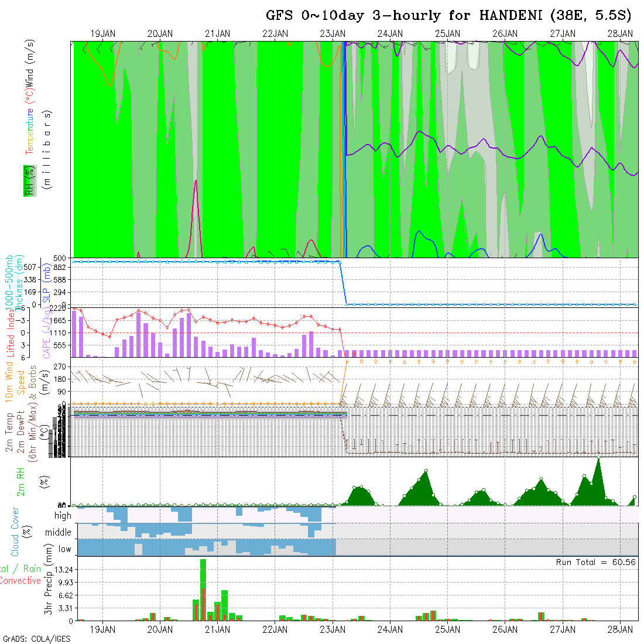Click the 6.62 precipitation axis value

(66, 595)
